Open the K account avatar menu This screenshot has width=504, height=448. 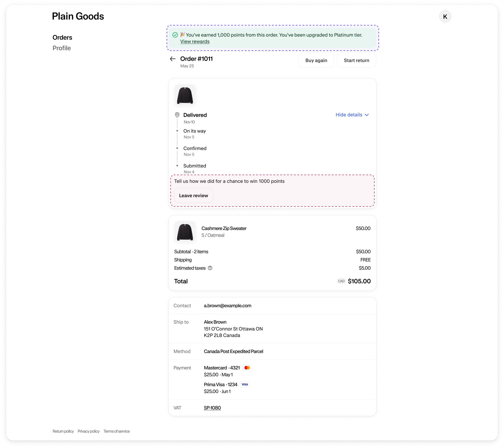[x=445, y=17]
